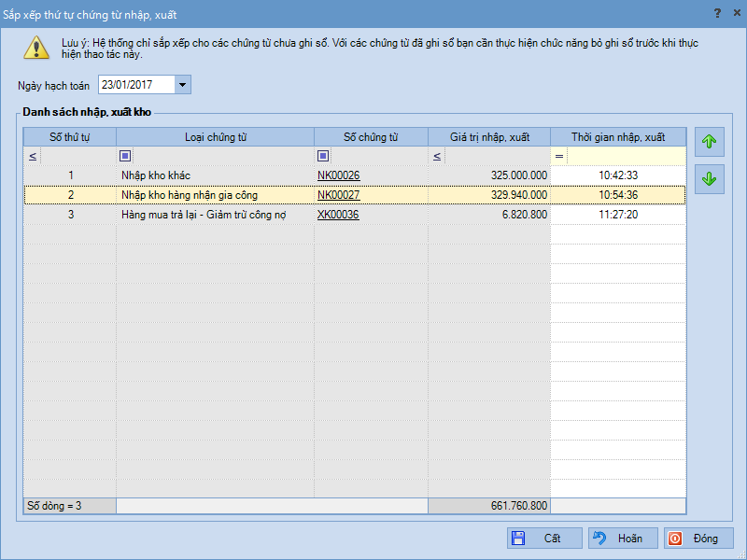
Task: Open voucher link XK00036
Action: [x=338, y=215]
